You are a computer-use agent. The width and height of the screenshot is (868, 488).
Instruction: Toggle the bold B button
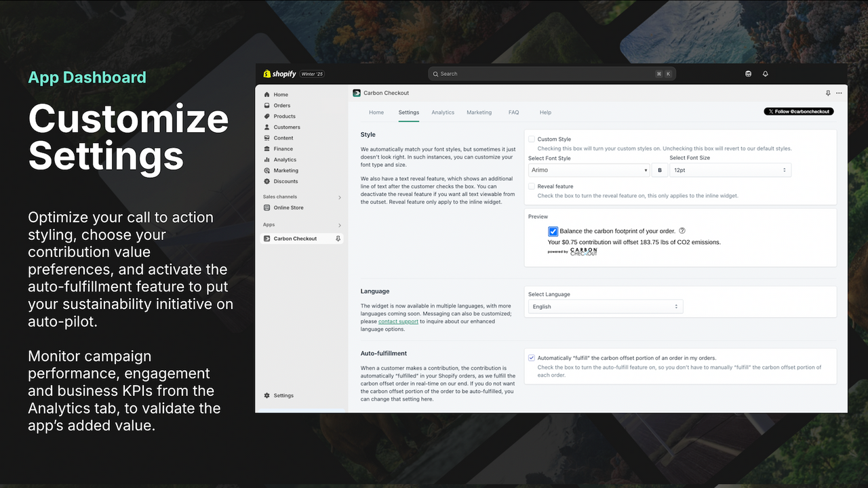tap(660, 170)
